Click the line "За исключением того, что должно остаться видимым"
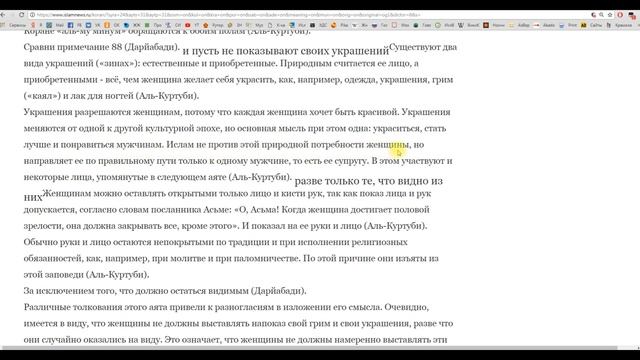 coord(165,291)
